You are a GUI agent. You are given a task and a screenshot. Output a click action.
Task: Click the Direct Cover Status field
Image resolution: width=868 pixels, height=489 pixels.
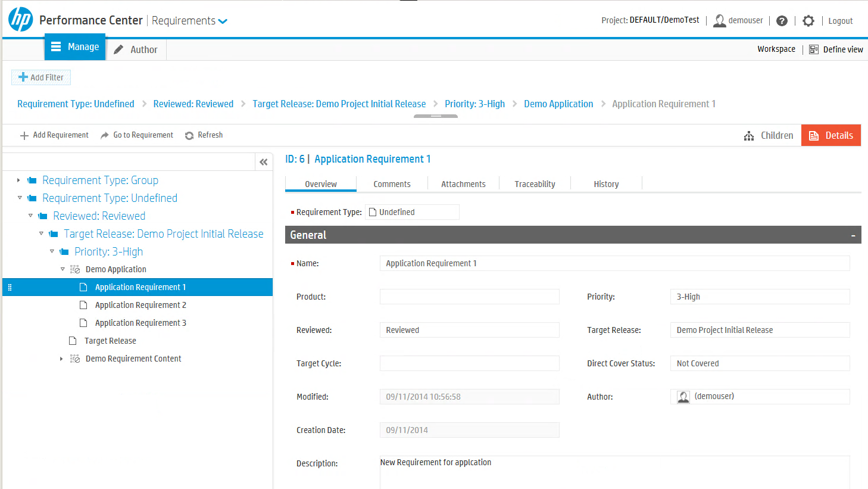pos(760,363)
